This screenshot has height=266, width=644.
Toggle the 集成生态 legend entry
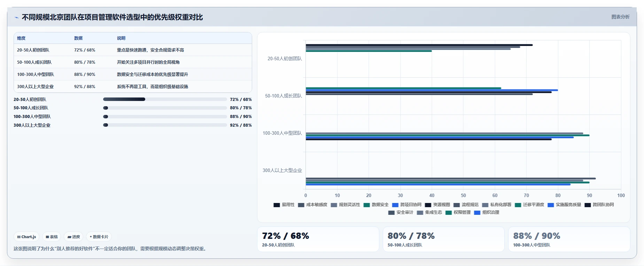[x=429, y=212]
